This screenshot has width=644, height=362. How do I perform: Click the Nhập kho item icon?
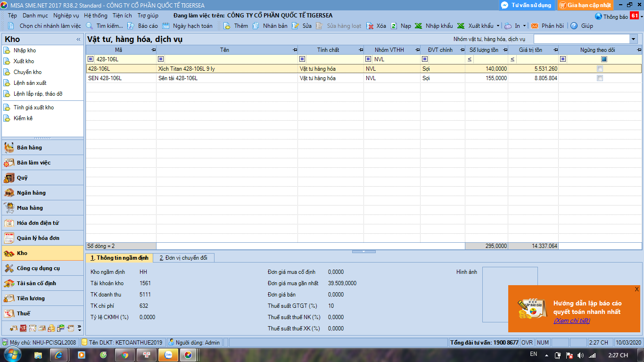click(7, 50)
